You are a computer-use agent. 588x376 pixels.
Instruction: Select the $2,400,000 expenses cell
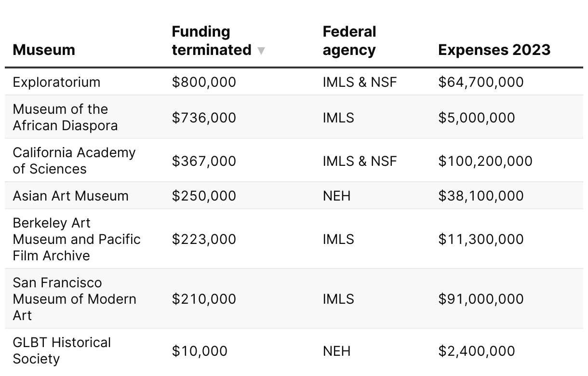point(476,351)
